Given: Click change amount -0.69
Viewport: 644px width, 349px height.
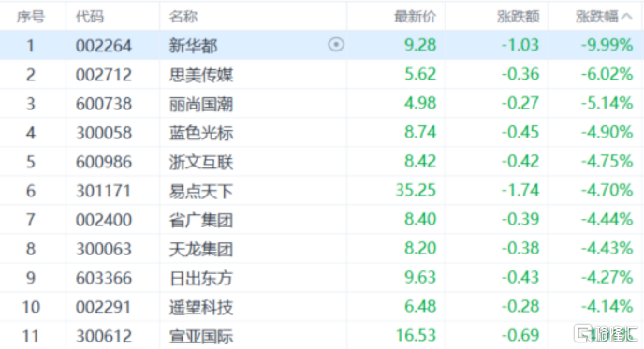Looking at the screenshot, I should click(520, 336).
